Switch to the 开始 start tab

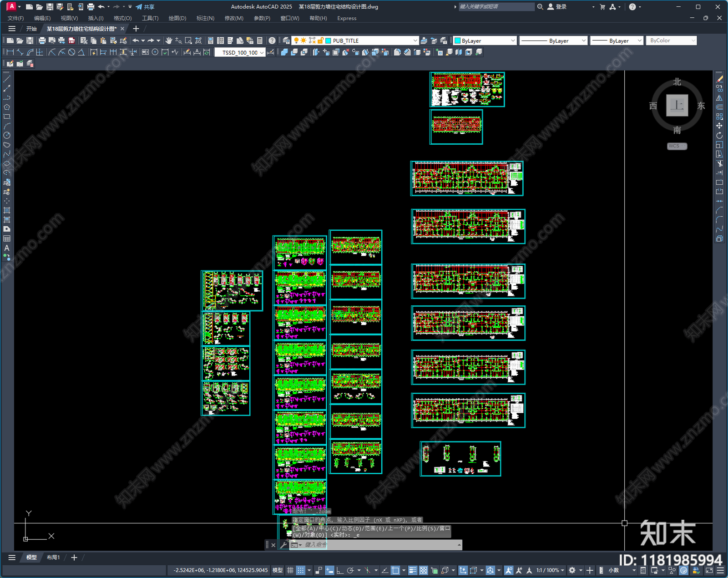[x=31, y=29]
